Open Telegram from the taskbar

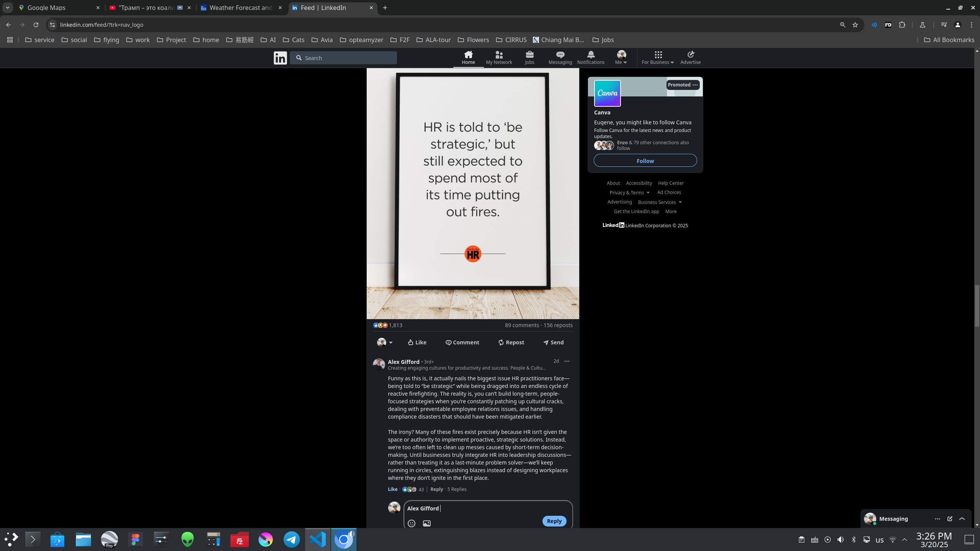[291, 540]
